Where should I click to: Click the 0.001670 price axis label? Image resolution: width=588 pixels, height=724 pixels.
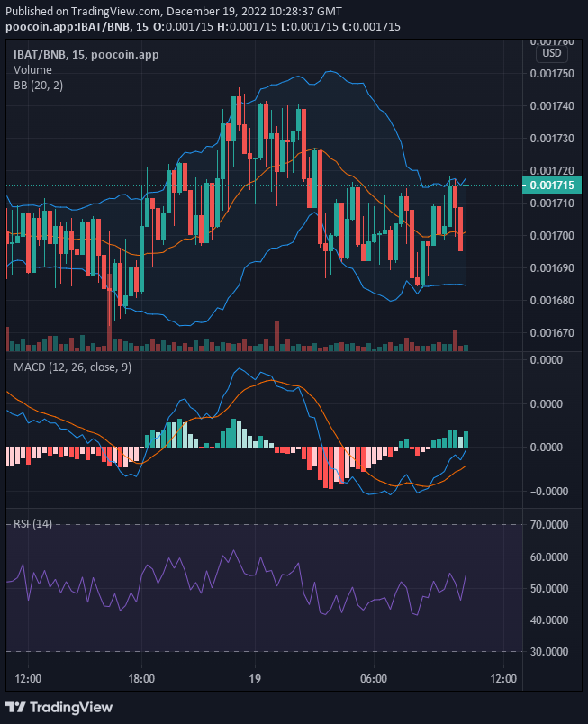click(552, 332)
